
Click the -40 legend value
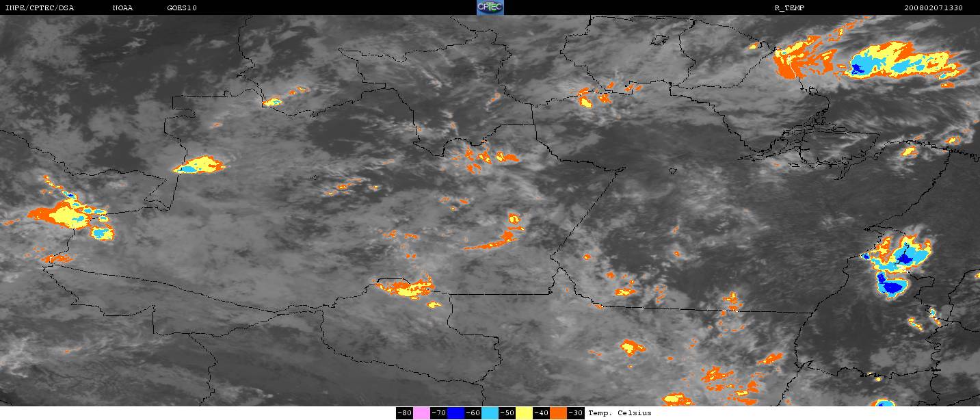(541, 413)
